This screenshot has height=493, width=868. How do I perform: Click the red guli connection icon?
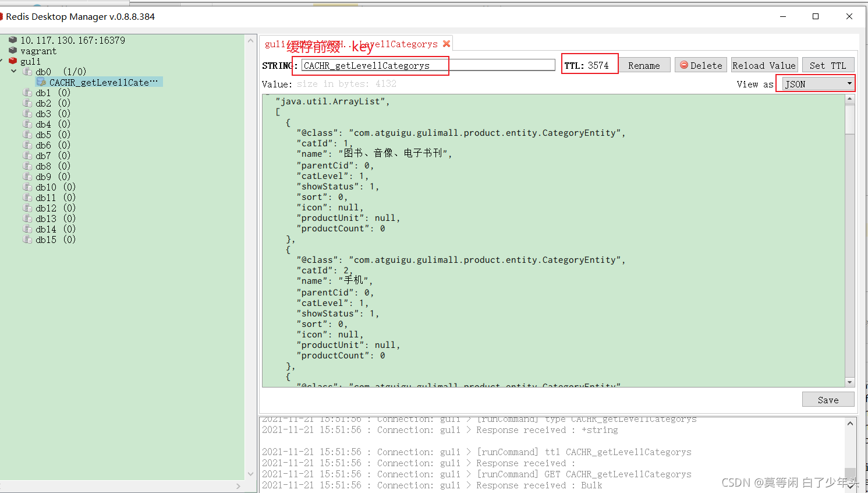pos(13,61)
